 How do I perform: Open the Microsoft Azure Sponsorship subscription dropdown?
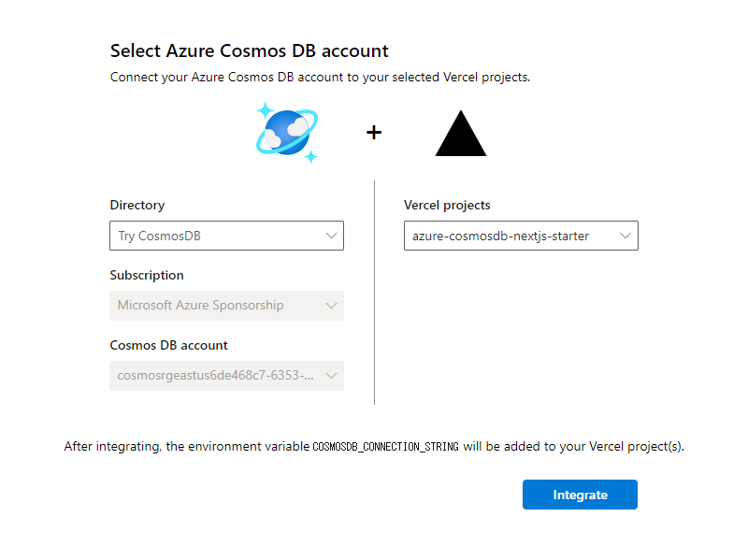click(226, 306)
